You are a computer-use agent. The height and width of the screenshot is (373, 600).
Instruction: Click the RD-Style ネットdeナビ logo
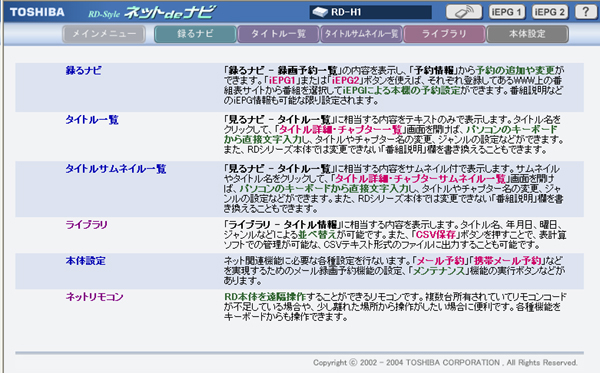click(152, 13)
